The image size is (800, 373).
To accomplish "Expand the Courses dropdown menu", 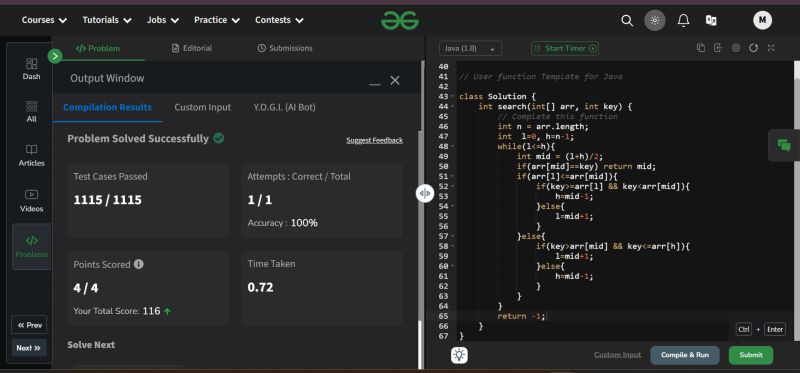I will tap(44, 20).
